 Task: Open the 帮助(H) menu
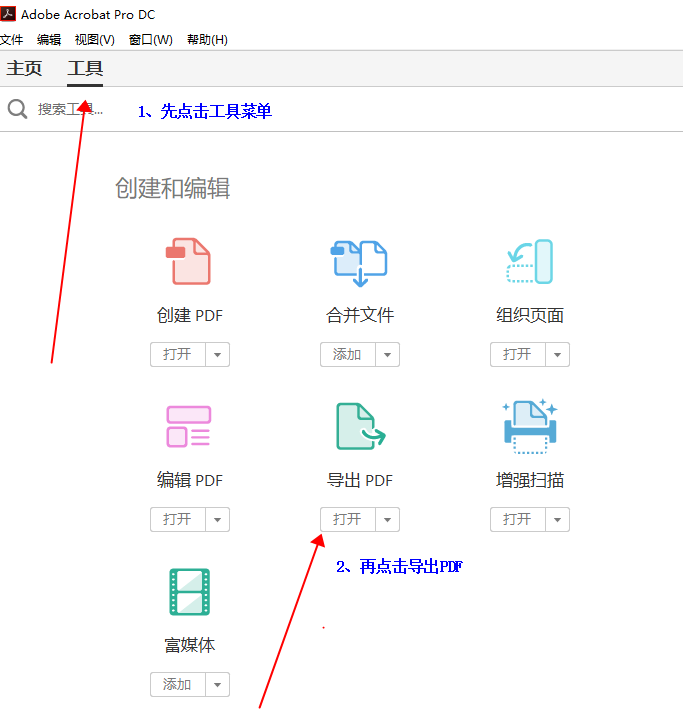tap(207, 40)
